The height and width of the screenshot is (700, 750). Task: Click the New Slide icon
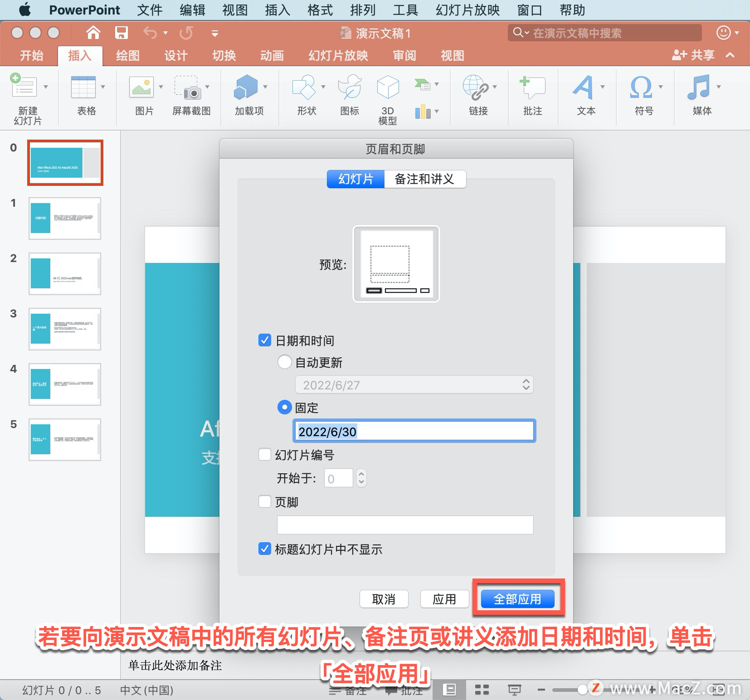click(23, 86)
